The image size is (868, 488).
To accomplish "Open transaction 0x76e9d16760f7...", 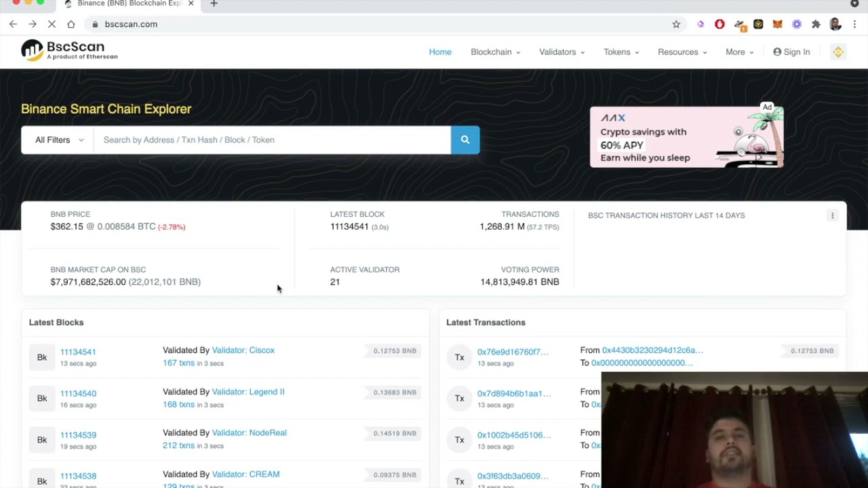I will (x=513, y=352).
